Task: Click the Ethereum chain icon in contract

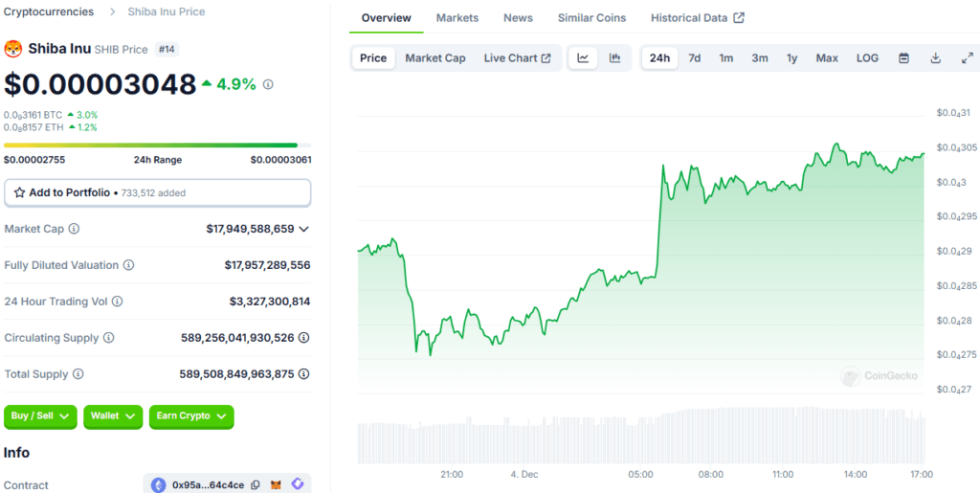Action: tap(158, 485)
